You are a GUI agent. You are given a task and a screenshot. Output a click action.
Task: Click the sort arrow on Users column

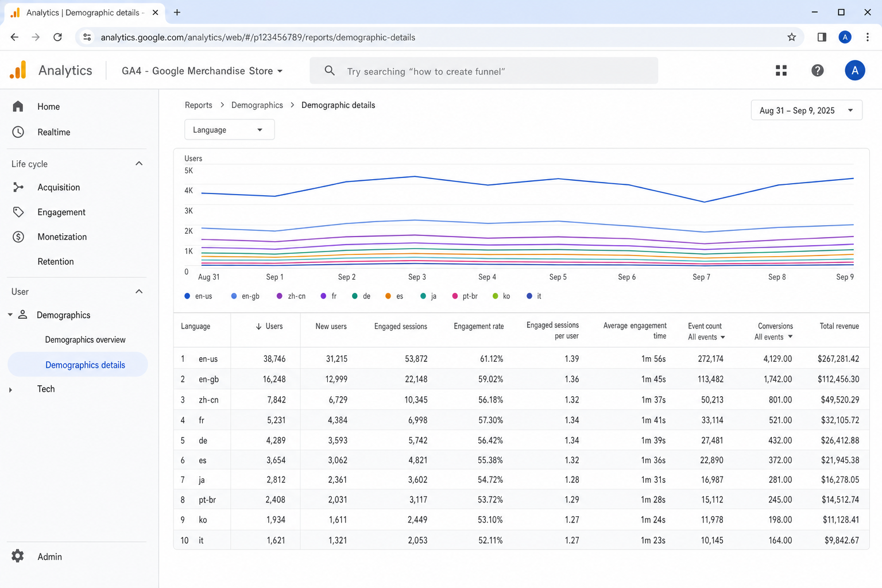point(258,326)
